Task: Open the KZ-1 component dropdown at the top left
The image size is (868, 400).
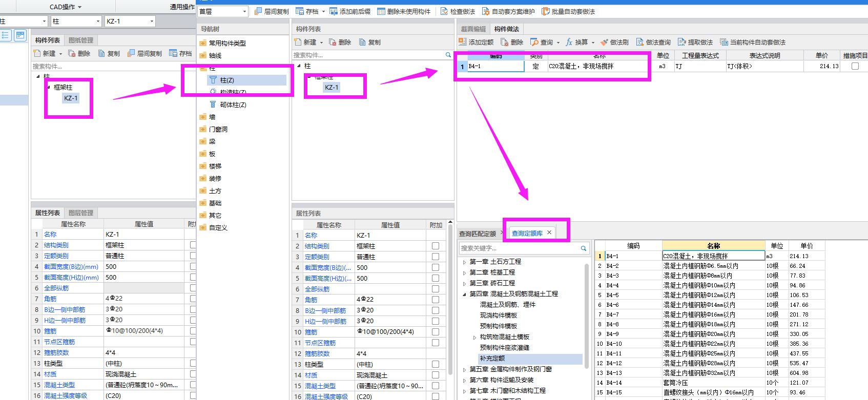Action: [x=130, y=21]
